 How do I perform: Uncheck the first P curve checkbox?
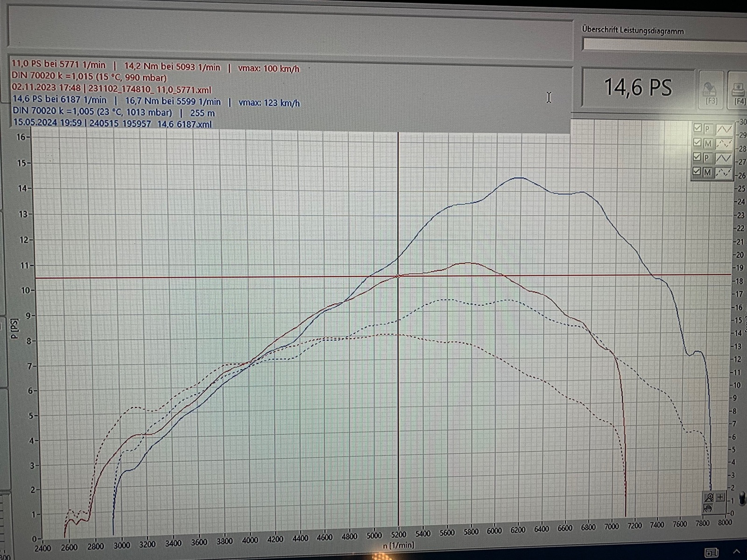(x=698, y=128)
